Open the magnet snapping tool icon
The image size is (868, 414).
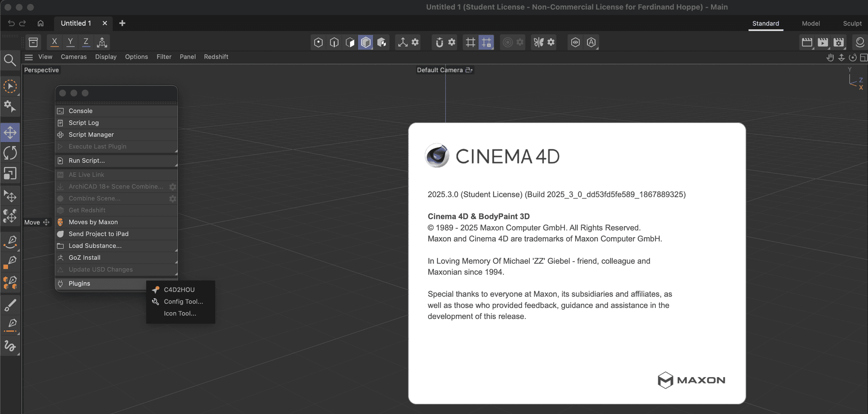[440, 42]
